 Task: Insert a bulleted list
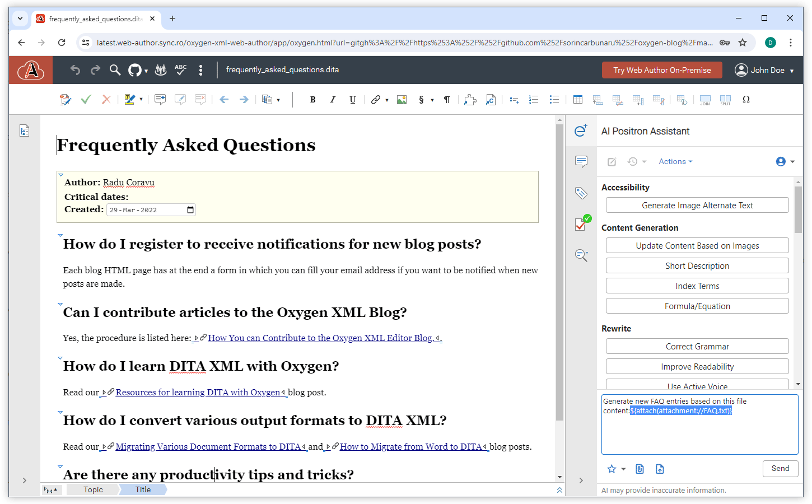pos(554,100)
